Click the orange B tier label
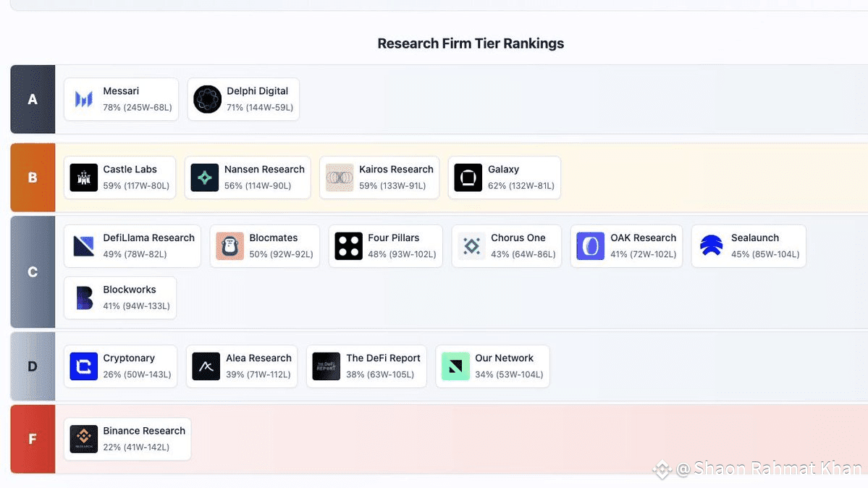The image size is (868, 488). (33, 178)
